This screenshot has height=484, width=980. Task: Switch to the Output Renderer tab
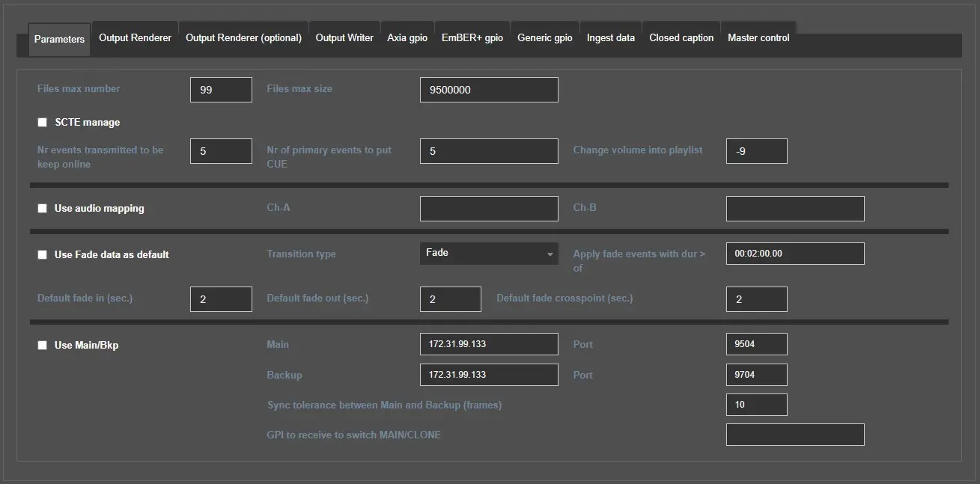(x=135, y=38)
